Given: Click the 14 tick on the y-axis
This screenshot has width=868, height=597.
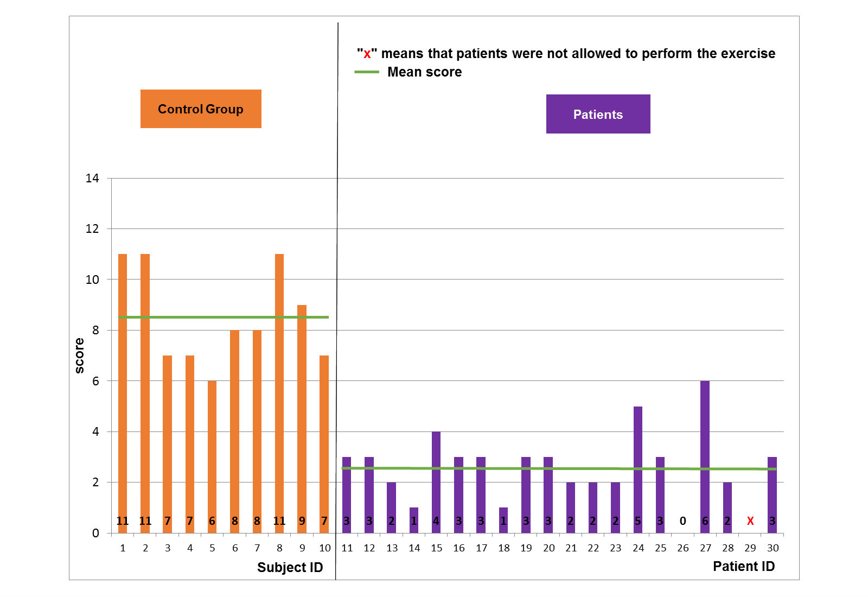Looking at the screenshot, I should [92, 178].
